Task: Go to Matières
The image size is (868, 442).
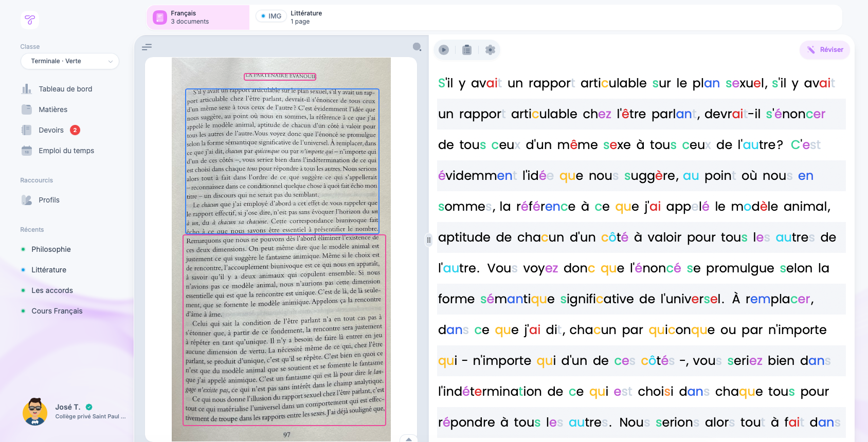Action: coord(53,109)
